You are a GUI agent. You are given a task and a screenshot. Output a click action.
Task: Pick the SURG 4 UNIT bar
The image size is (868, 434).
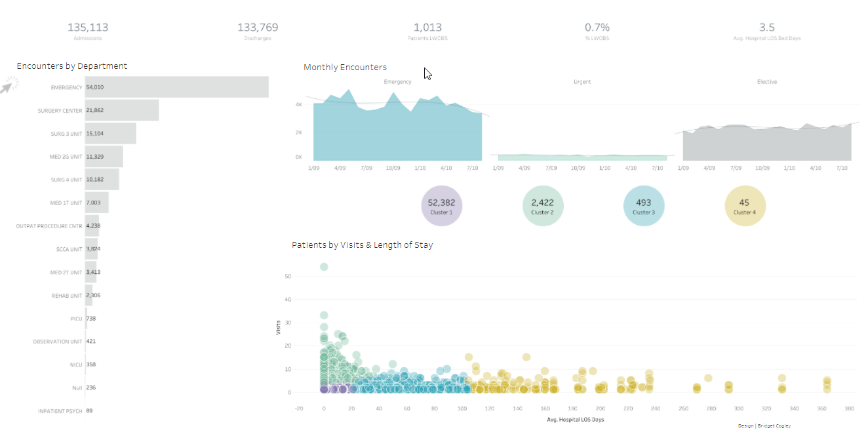(102, 180)
